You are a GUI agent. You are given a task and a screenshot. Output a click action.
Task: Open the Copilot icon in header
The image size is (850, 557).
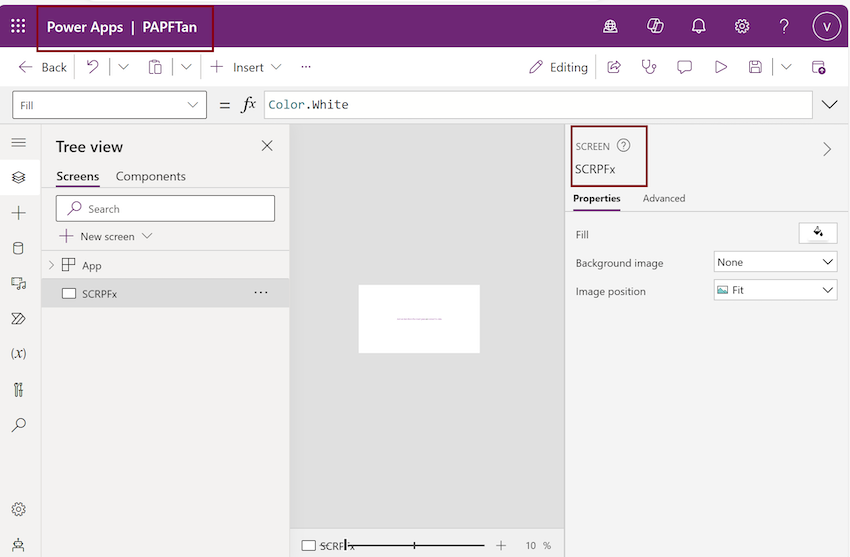655,26
